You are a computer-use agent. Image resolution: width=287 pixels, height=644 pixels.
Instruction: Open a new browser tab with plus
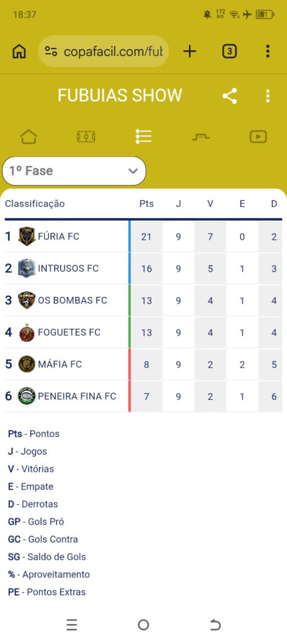190,52
